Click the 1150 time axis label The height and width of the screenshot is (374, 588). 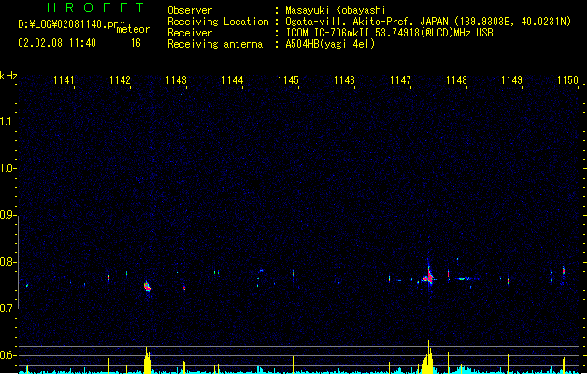[x=568, y=80]
